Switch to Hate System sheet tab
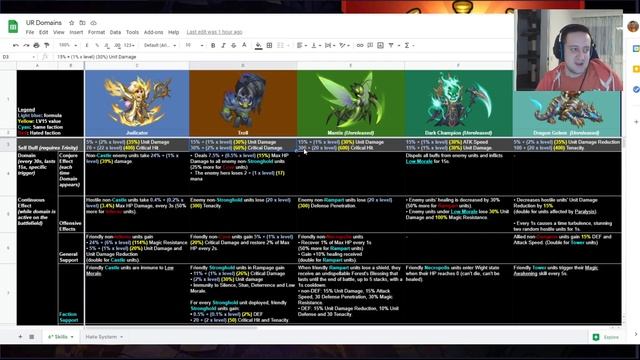 click(101, 337)
